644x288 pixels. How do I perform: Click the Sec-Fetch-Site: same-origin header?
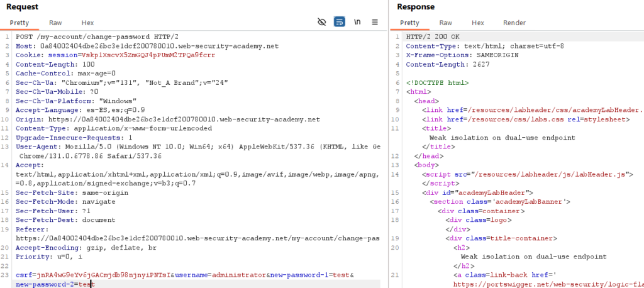(x=72, y=192)
